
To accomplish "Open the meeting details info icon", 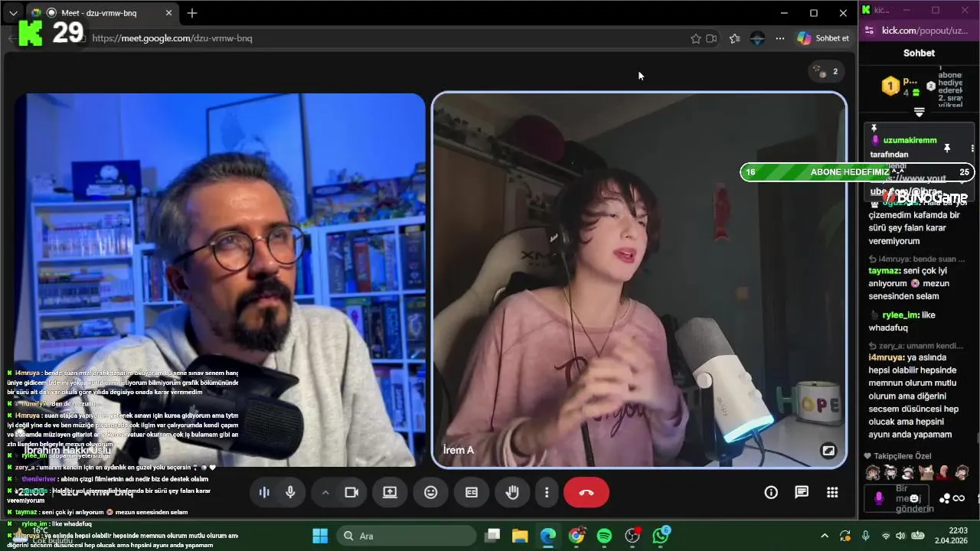I will [x=771, y=492].
